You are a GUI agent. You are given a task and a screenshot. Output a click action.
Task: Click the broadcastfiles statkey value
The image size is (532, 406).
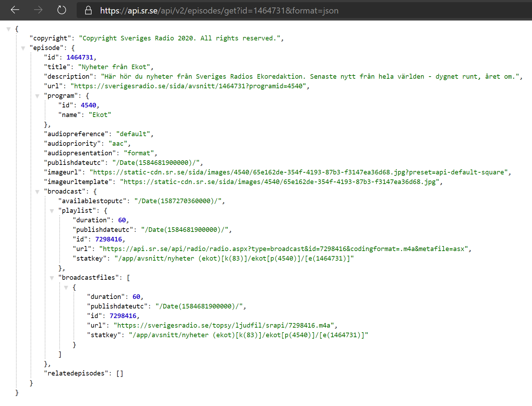coord(249,335)
